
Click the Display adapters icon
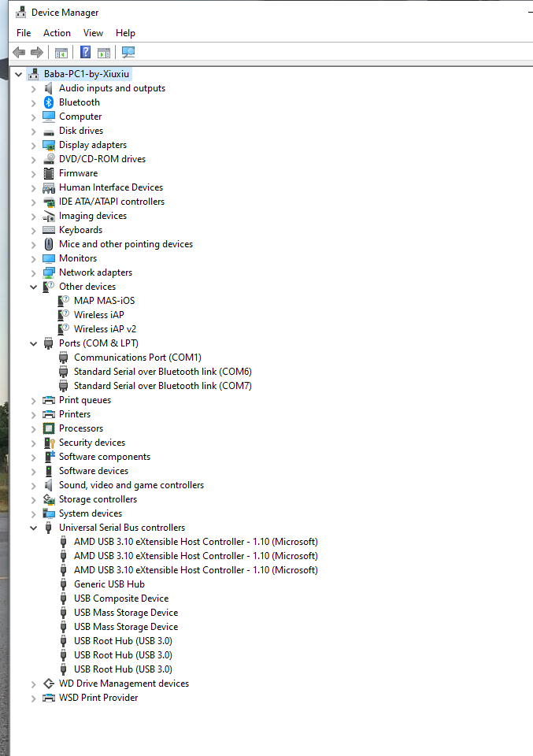(x=49, y=145)
